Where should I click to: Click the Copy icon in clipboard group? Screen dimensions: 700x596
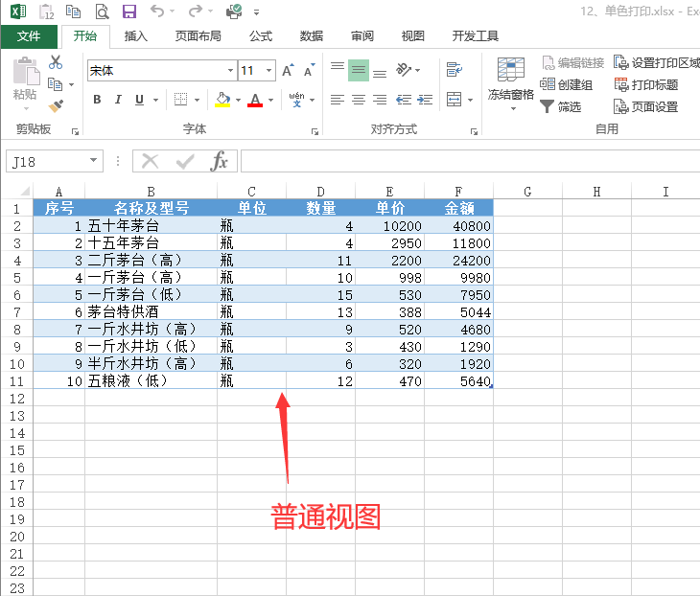point(56,84)
